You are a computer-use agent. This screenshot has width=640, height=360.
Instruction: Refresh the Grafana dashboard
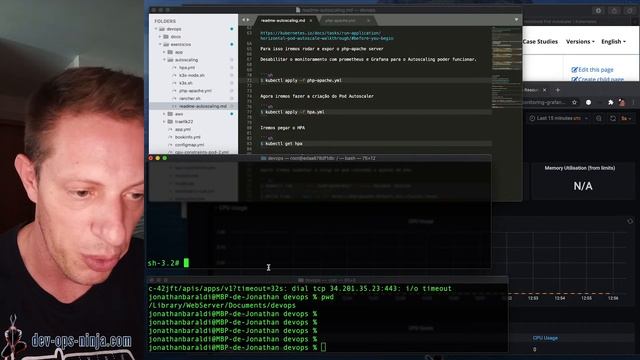click(x=613, y=118)
